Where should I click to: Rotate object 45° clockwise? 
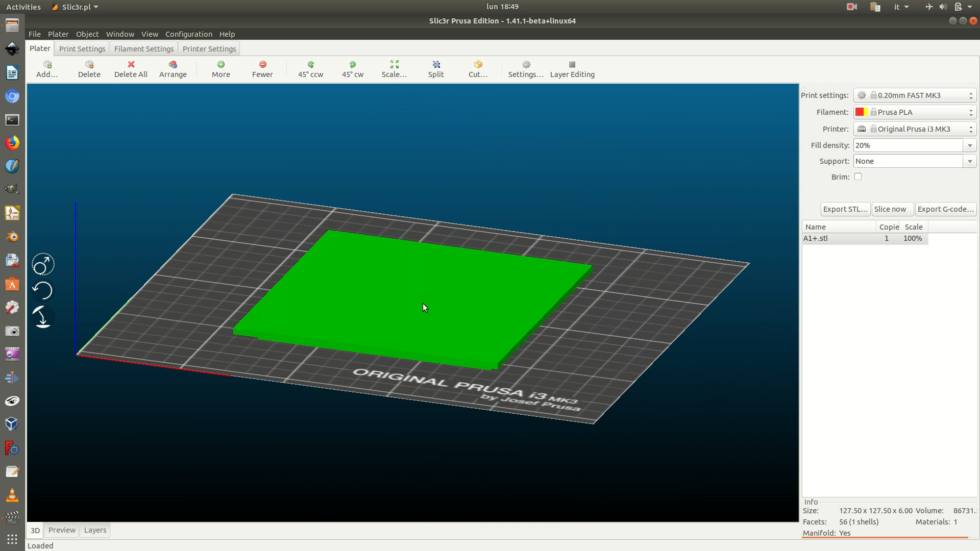coord(353,69)
